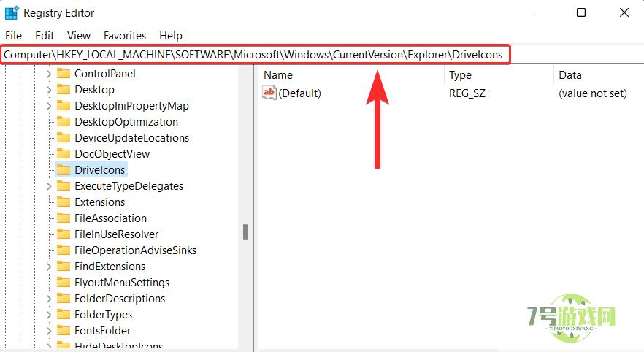Image resolution: width=644 pixels, height=352 pixels.
Task: Click the FileOperationAdviseSinks folder icon
Action: click(64, 250)
